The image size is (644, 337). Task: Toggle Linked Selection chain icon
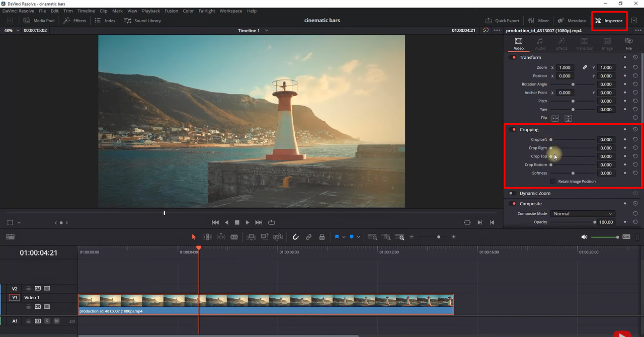tap(309, 237)
